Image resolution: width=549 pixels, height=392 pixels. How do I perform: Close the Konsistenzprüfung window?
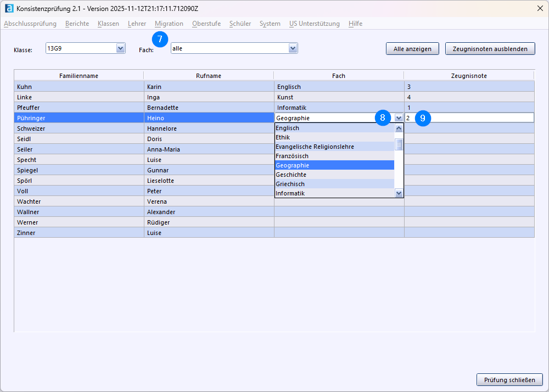point(540,8)
